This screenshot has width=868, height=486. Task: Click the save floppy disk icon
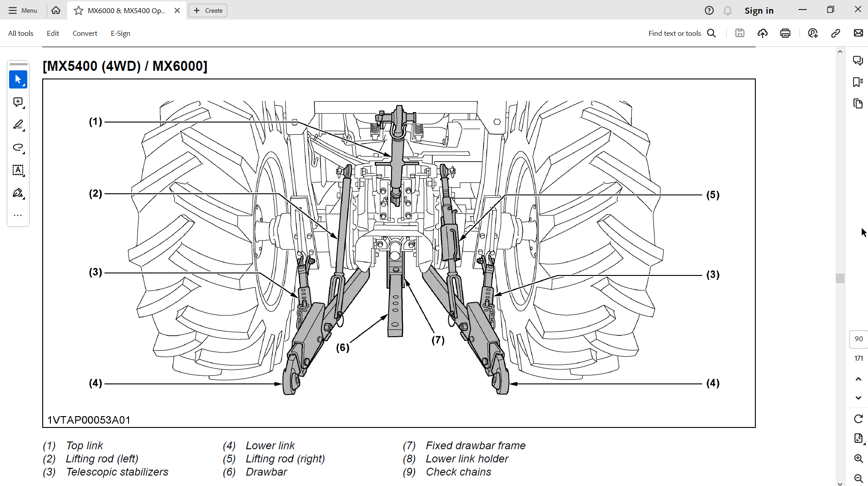point(740,33)
